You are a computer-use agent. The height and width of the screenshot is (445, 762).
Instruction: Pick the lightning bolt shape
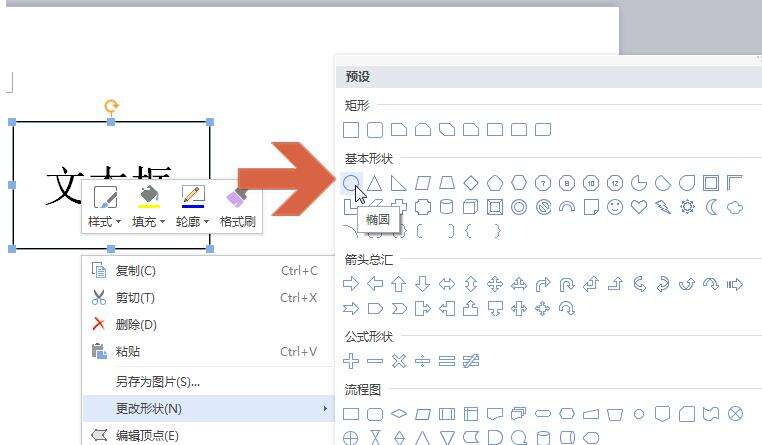tap(663, 207)
